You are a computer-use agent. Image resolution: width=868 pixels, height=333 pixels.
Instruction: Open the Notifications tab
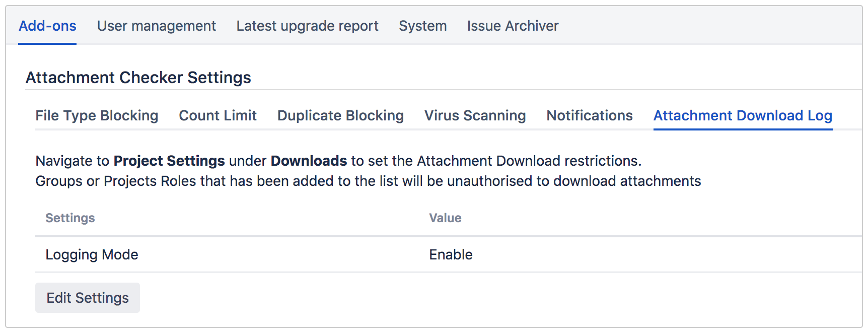pos(589,115)
